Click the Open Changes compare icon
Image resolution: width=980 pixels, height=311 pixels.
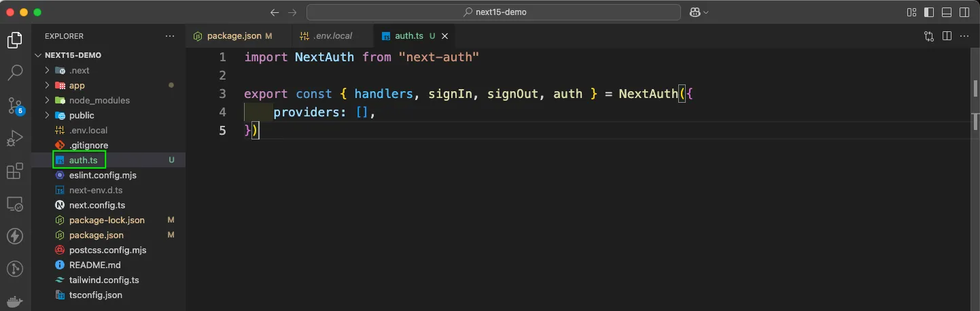929,36
